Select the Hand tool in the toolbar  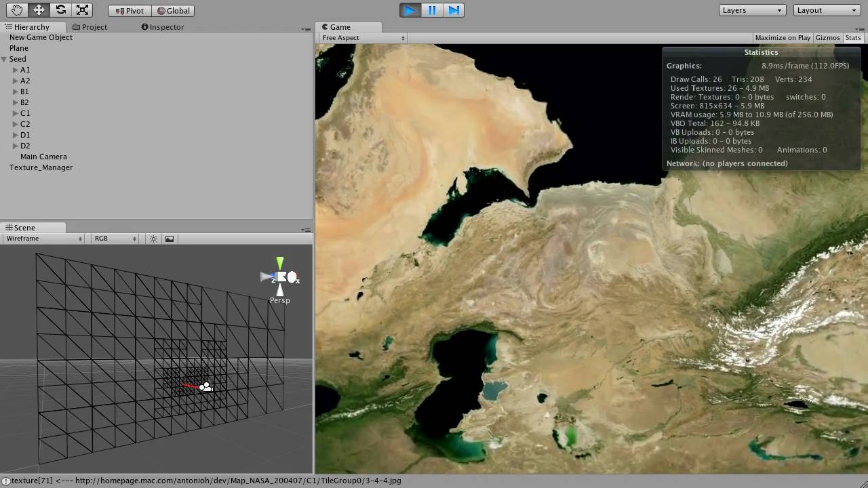(16, 9)
